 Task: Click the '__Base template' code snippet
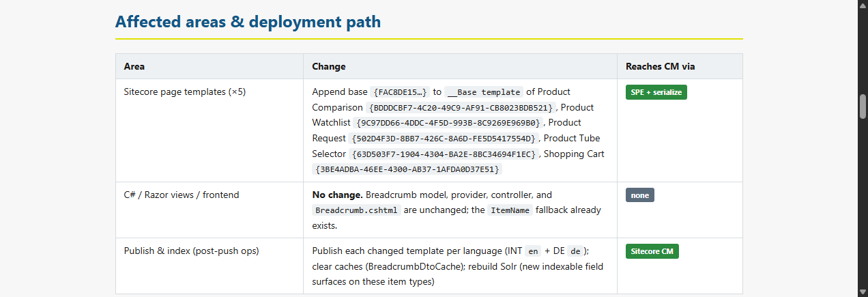click(484, 92)
